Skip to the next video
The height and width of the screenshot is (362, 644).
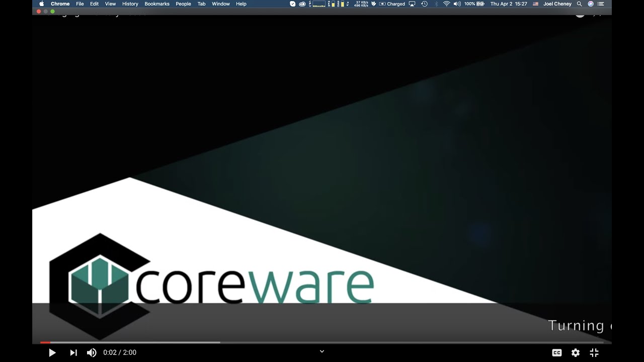coord(73,353)
